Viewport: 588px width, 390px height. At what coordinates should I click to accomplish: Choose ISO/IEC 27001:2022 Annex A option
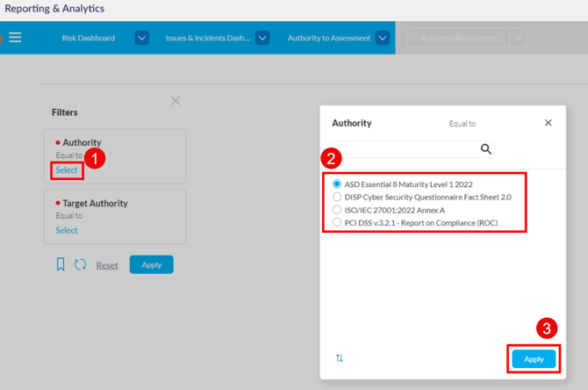[338, 211]
